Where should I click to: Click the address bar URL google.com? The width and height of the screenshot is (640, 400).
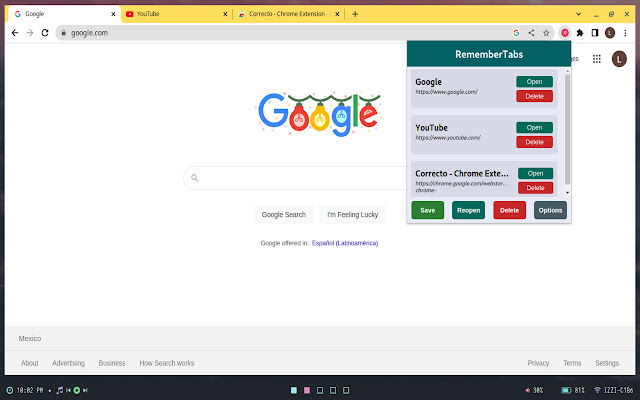coord(89,33)
